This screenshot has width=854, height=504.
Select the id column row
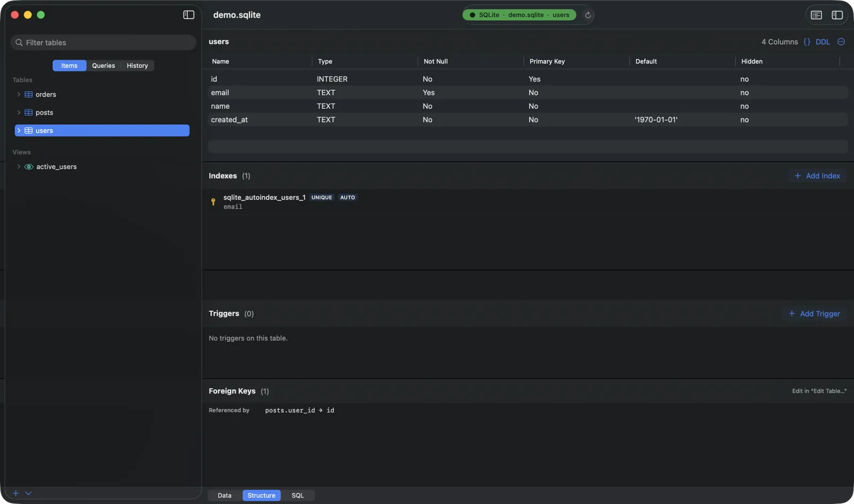(x=528, y=79)
